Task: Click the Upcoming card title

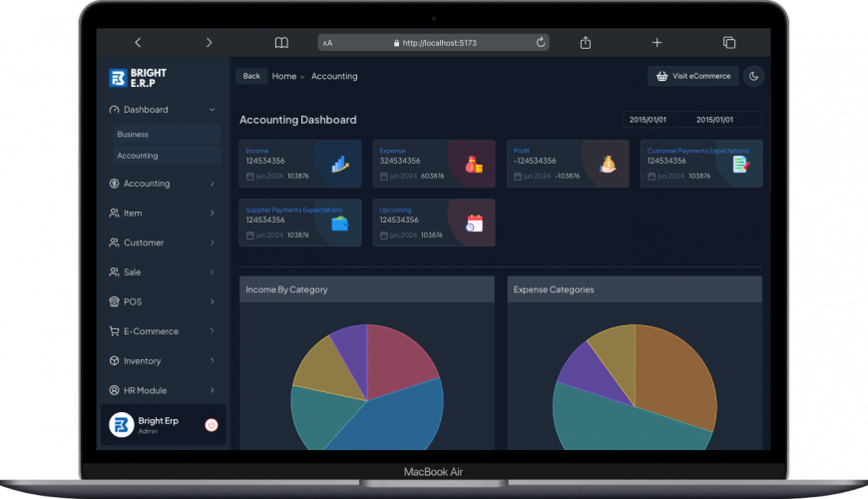Action: [x=395, y=210]
